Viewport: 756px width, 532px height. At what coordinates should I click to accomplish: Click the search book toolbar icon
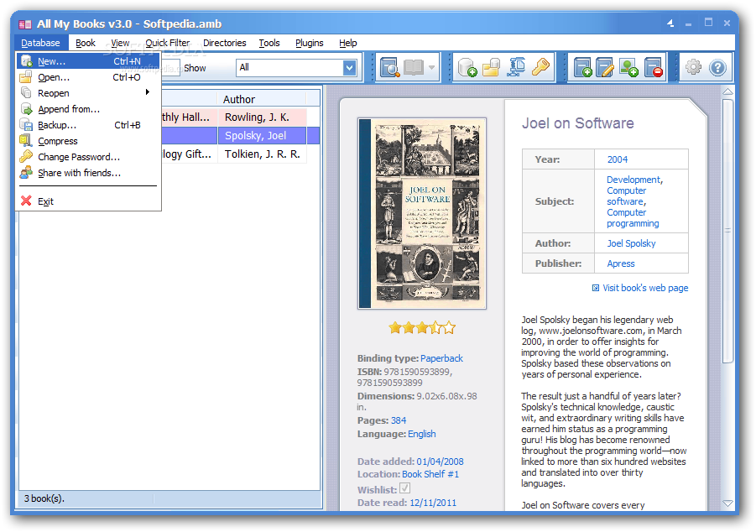389,67
